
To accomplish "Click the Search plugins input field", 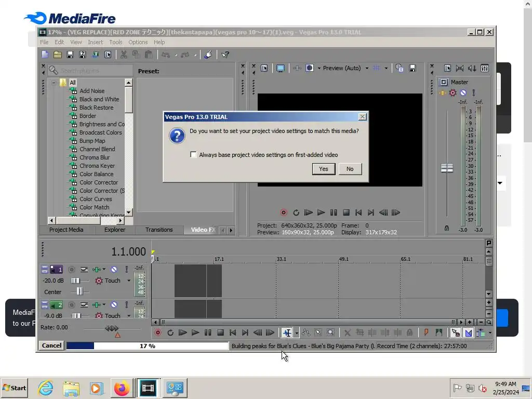I will (x=90, y=71).
